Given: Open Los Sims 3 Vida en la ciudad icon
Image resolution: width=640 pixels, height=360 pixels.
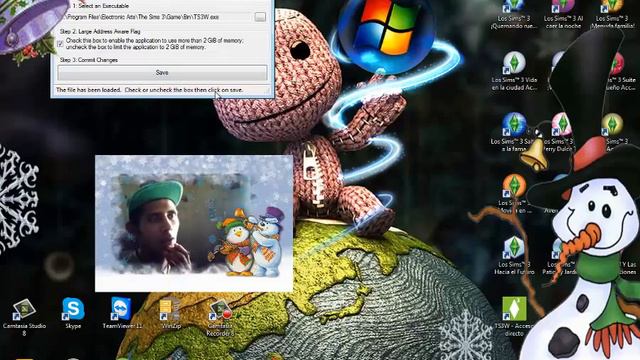Looking at the screenshot, I should 514,71.
